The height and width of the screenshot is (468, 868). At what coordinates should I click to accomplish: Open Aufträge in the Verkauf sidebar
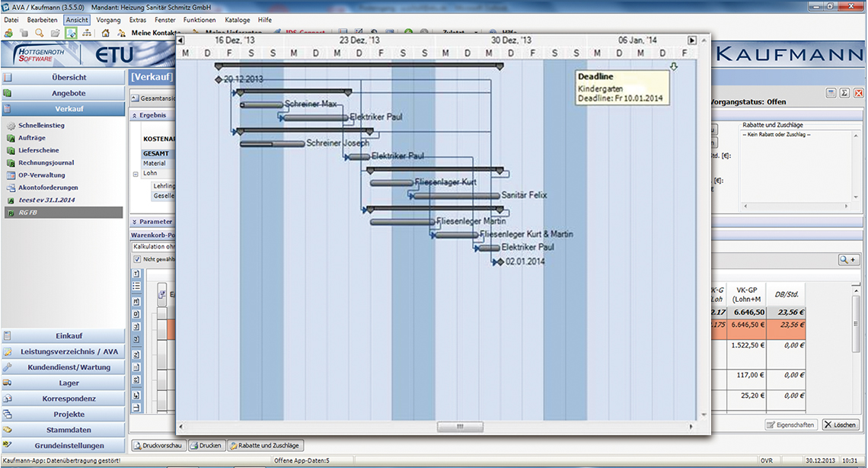coord(31,138)
